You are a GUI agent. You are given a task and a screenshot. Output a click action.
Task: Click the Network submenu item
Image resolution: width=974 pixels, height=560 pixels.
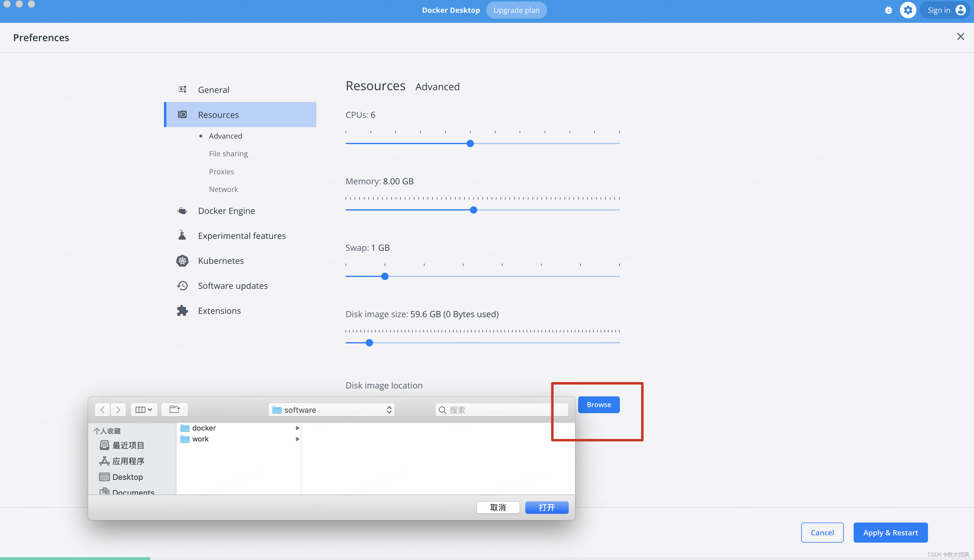[223, 189]
